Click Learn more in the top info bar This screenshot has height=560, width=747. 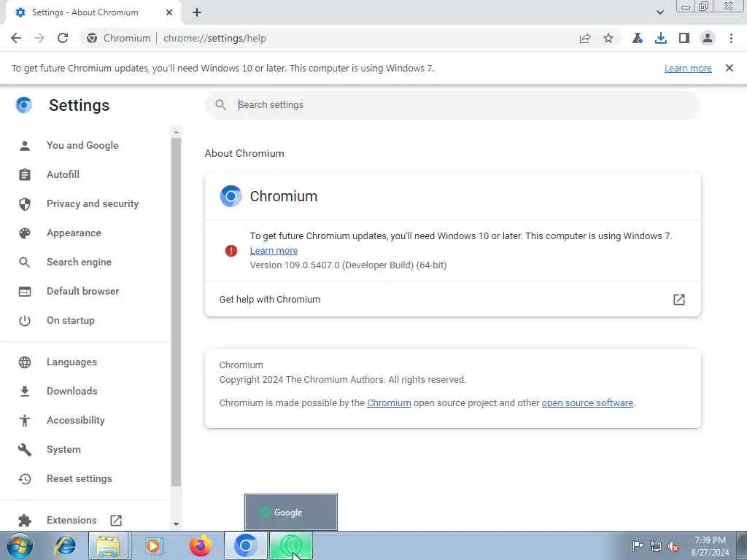tap(688, 68)
